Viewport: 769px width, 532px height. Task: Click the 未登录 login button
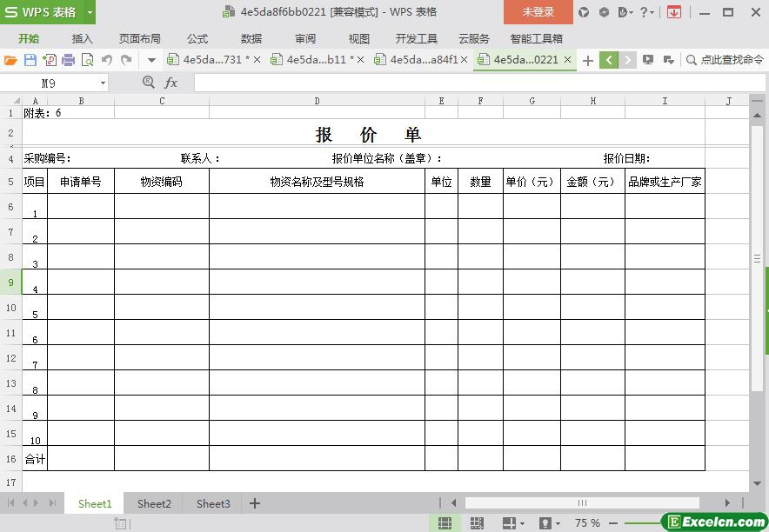(x=538, y=12)
